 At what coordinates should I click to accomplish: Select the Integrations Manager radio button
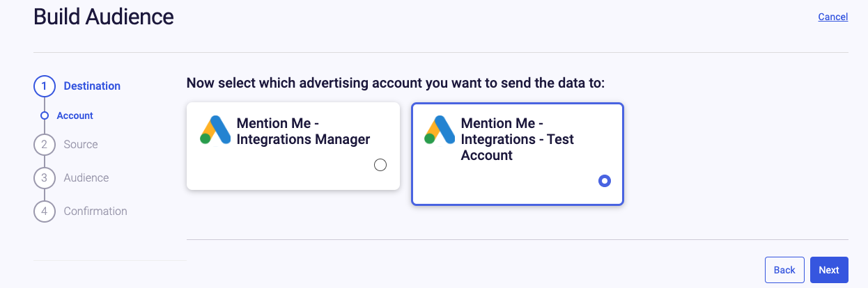pyautogui.click(x=380, y=165)
